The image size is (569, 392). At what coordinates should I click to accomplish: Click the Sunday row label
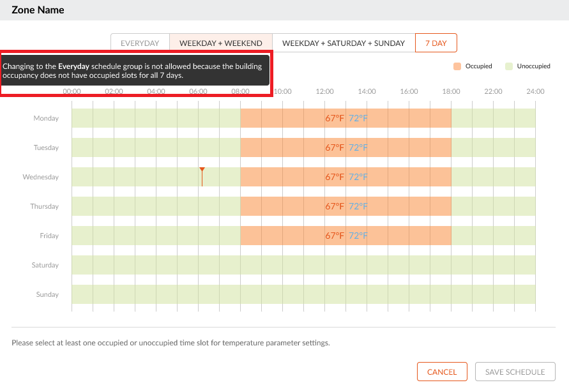click(47, 294)
